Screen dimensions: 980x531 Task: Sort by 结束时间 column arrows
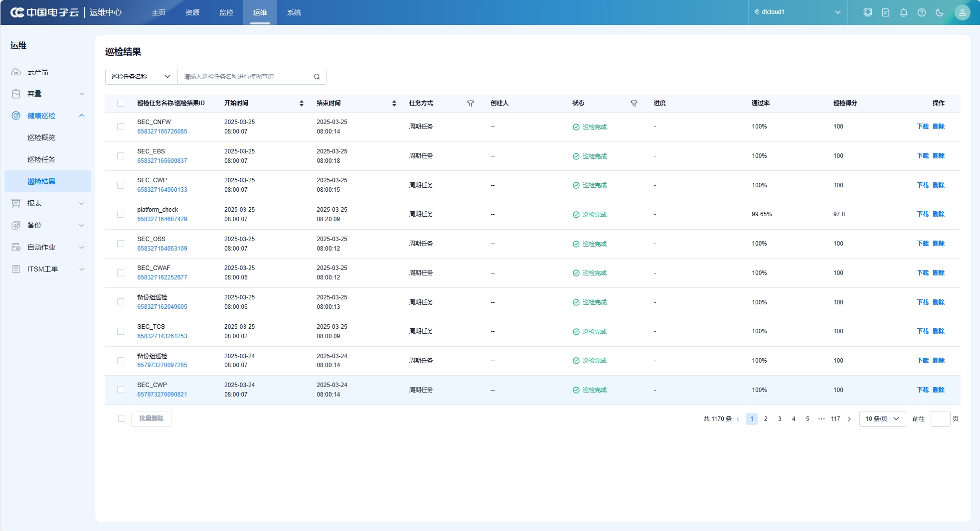point(394,103)
